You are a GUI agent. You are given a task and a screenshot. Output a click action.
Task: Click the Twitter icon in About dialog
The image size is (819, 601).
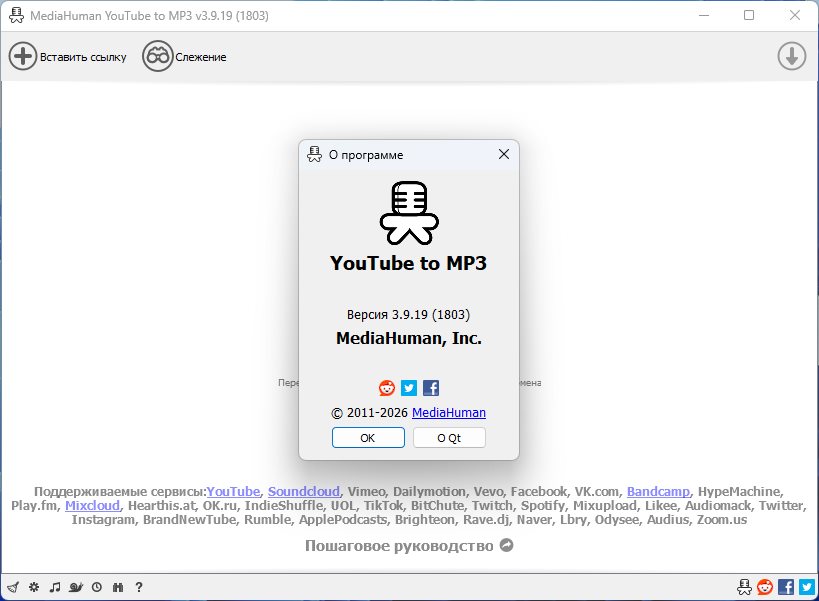click(409, 388)
